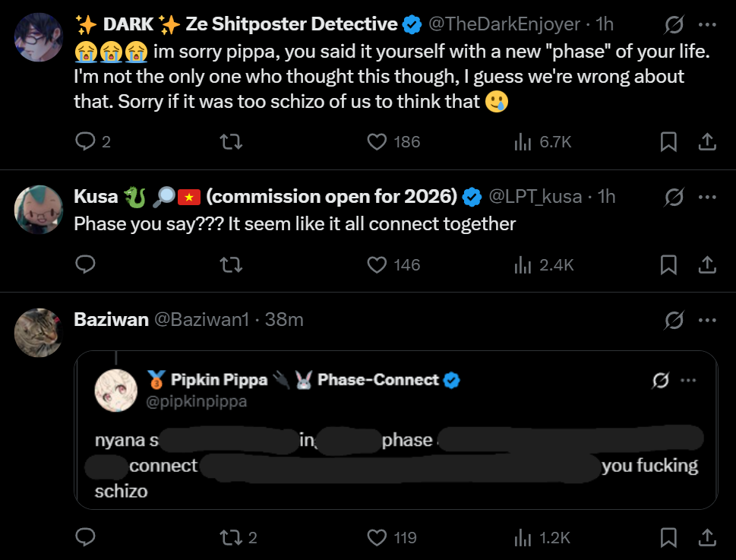
Task: Open more options on Kusa's tweet
Action: (x=706, y=197)
